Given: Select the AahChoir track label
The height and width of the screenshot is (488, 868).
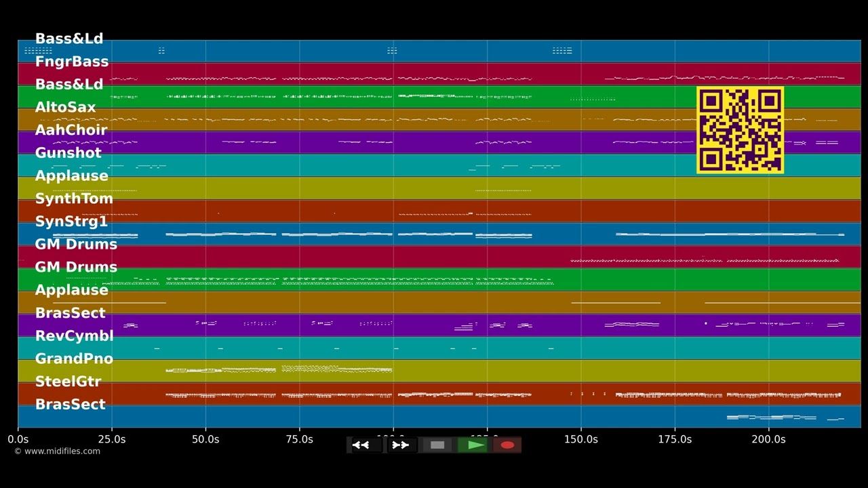Looking at the screenshot, I should (x=71, y=130).
